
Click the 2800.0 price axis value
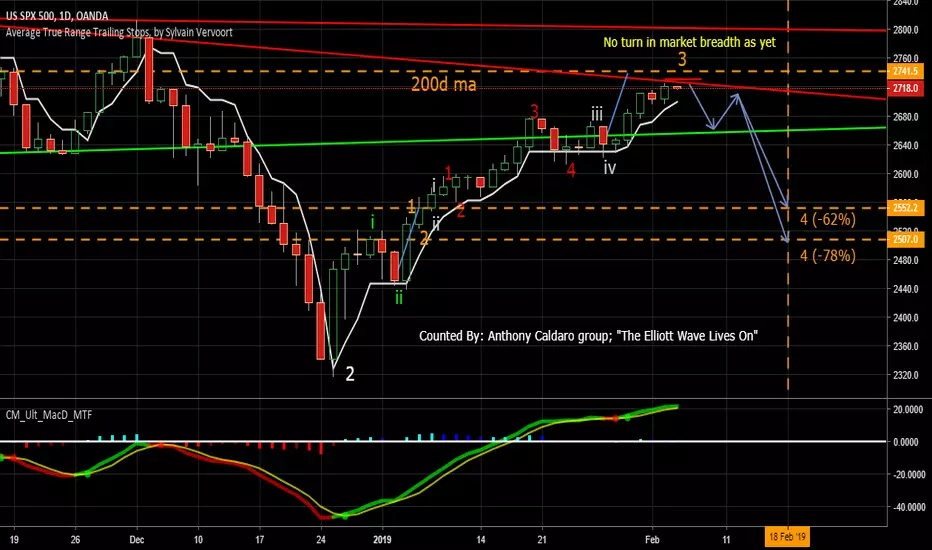click(905, 30)
